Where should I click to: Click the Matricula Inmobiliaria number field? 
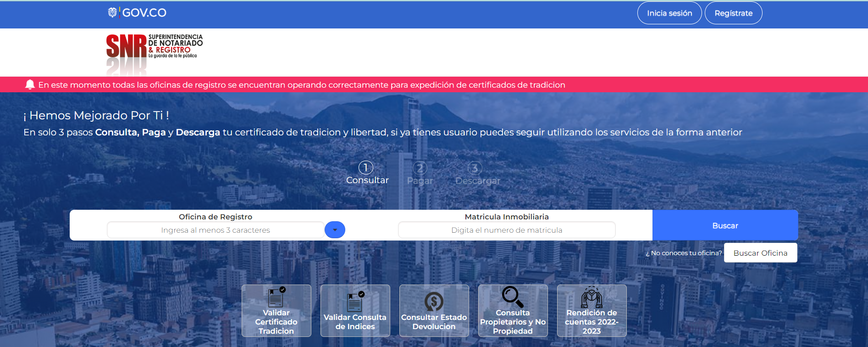coord(507,230)
